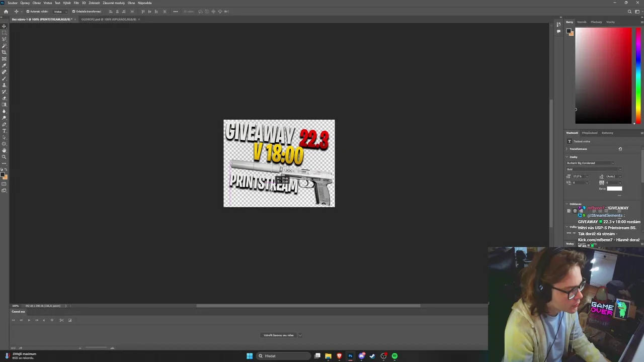
Task: Open the Vrstva menu
Action: [x=48, y=3]
